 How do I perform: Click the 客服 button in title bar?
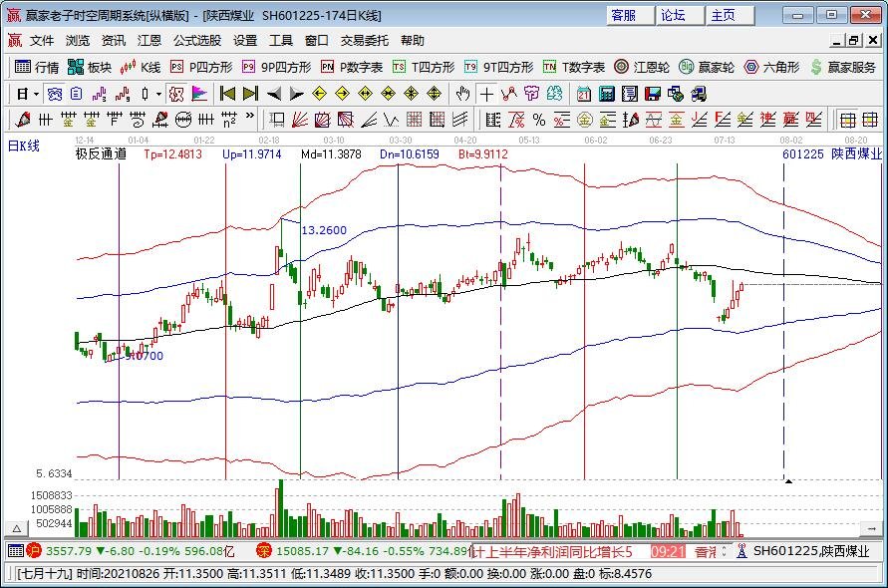tap(630, 15)
